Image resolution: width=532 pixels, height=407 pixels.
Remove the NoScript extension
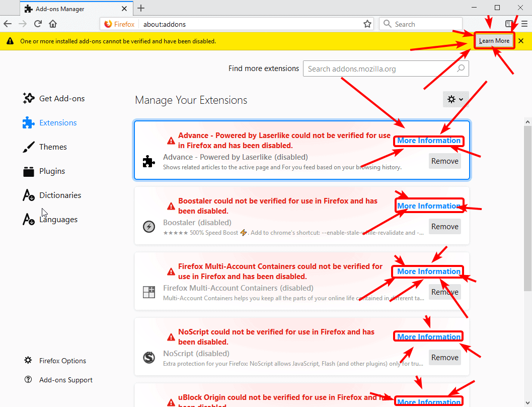coord(445,358)
